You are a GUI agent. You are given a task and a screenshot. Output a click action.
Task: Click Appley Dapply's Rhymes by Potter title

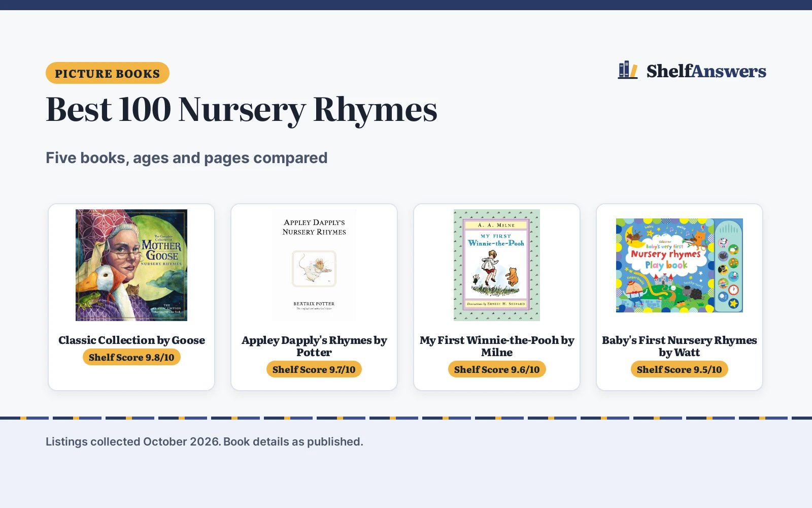[314, 346]
